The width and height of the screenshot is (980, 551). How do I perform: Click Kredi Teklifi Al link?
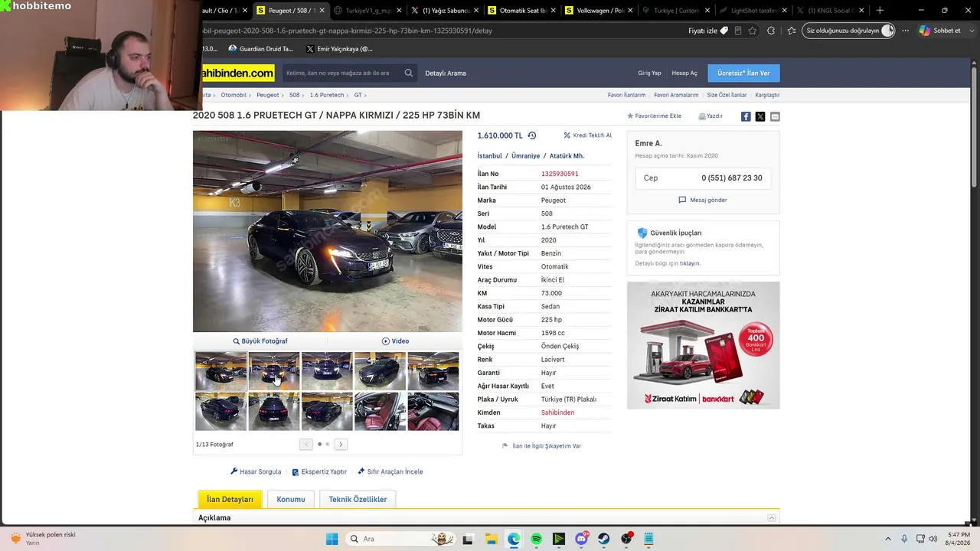(x=588, y=135)
